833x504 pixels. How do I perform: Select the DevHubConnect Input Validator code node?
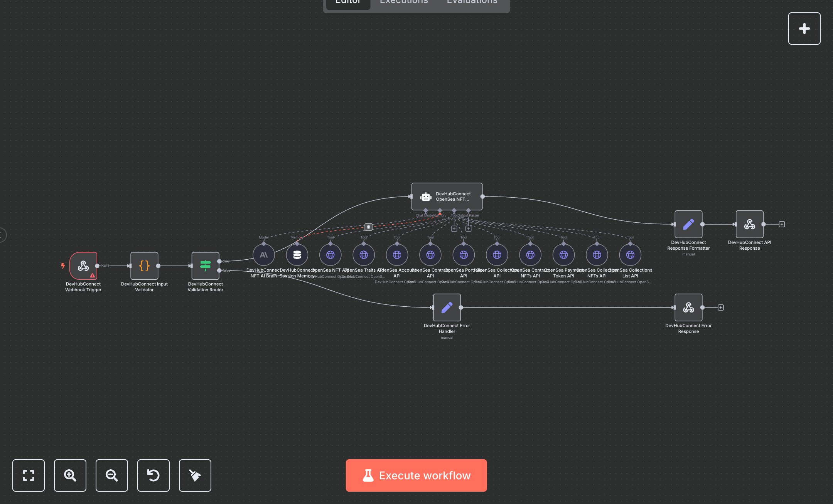144,265
